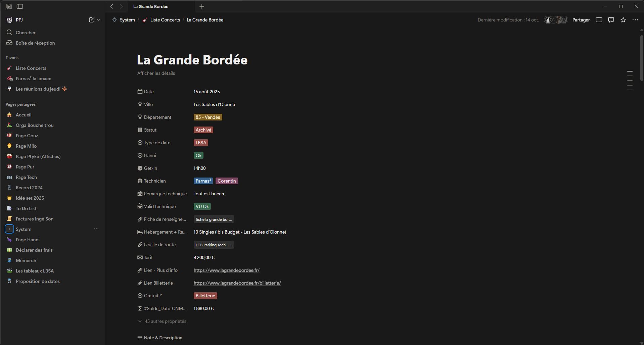Click the Chercher search icon
The height and width of the screenshot is (345, 644).
pyautogui.click(x=9, y=33)
